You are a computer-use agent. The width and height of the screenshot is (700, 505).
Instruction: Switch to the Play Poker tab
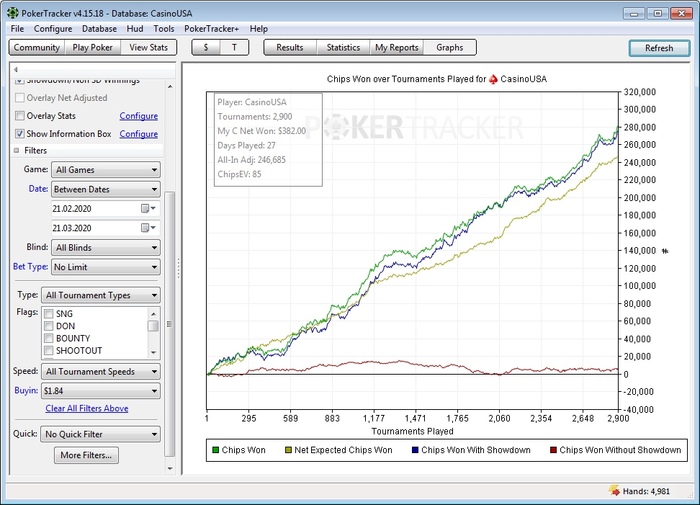[92, 47]
